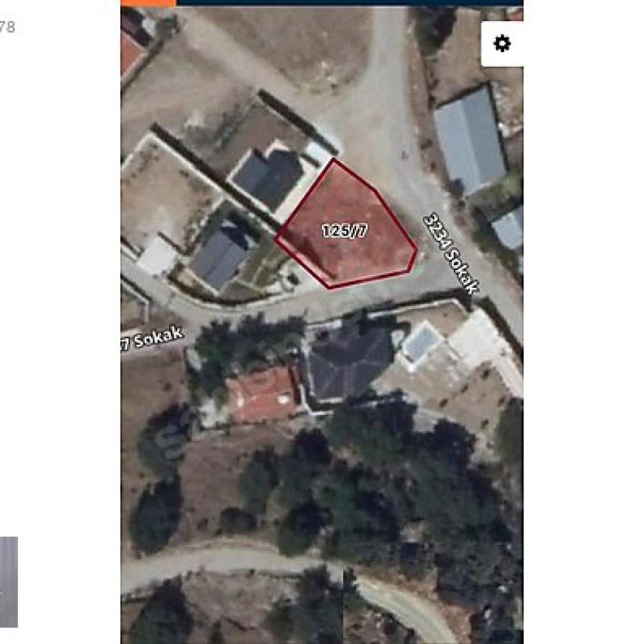Click the red roof at top-left corner
Viewport: 644px width, 644px height.
click(x=130, y=55)
